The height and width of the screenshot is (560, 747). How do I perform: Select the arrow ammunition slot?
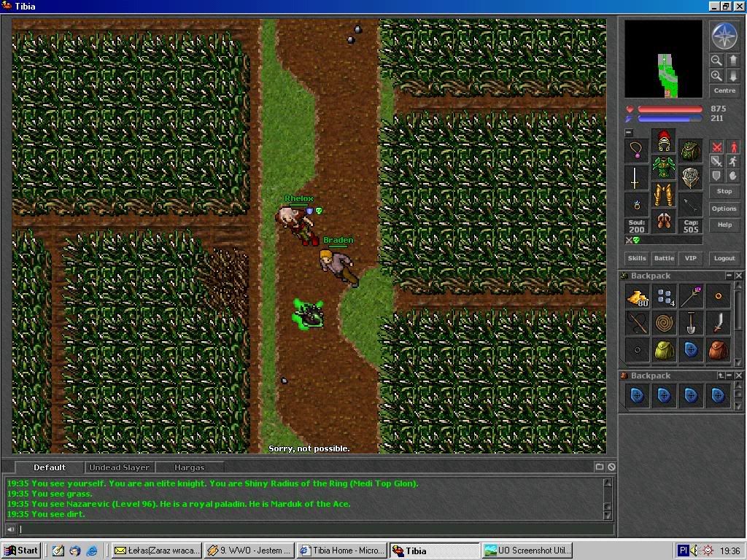tap(691, 205)
